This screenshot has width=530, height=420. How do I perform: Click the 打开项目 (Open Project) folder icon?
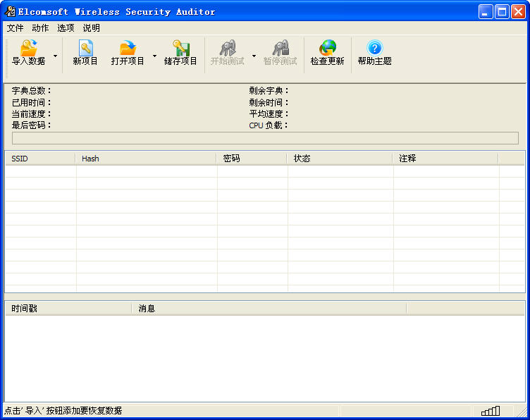coord(128,48)
